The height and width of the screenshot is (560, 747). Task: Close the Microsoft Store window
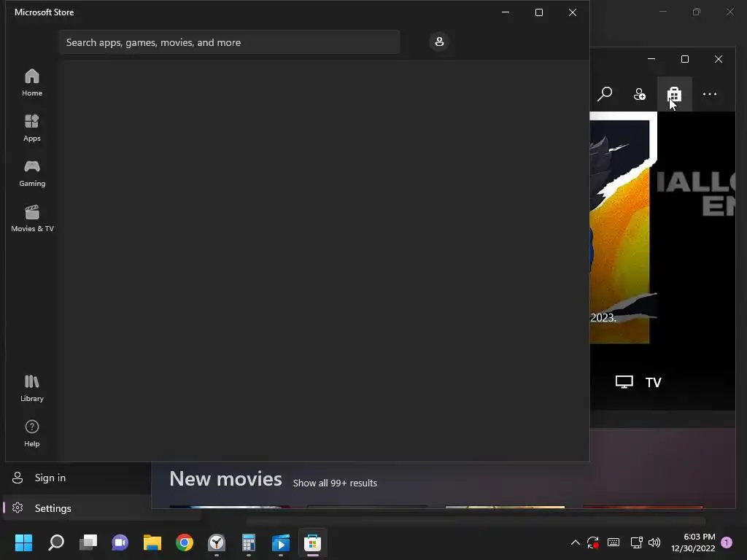pos(573,12)
